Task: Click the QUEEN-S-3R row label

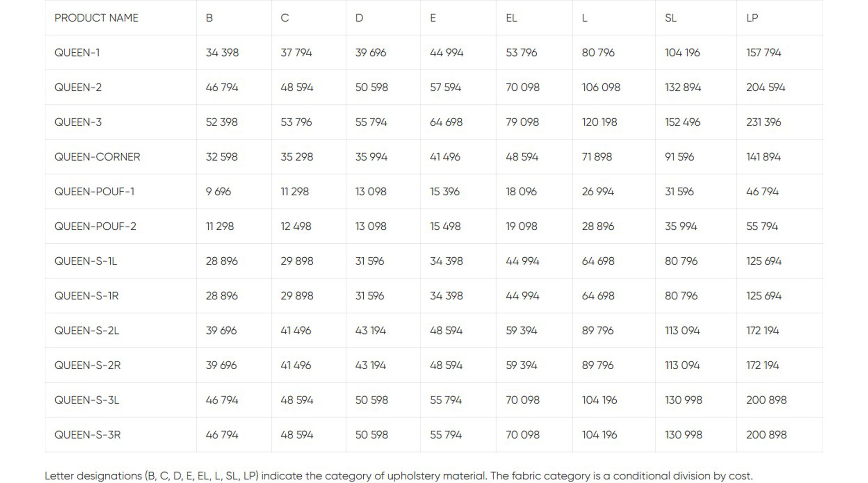Action: coord(87,435)
